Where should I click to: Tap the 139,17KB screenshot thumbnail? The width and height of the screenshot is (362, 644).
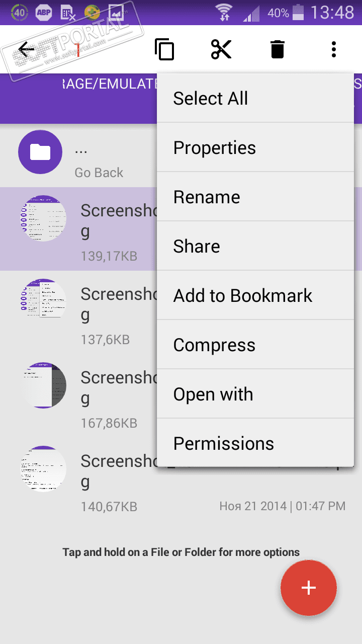pyautogui.click(x=44, y=218)
